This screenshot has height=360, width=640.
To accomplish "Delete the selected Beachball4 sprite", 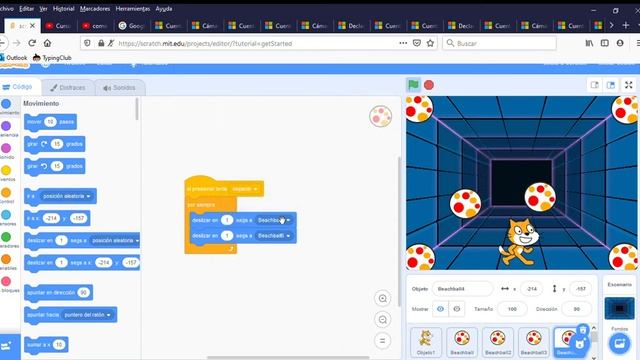I will click(583, 329).
